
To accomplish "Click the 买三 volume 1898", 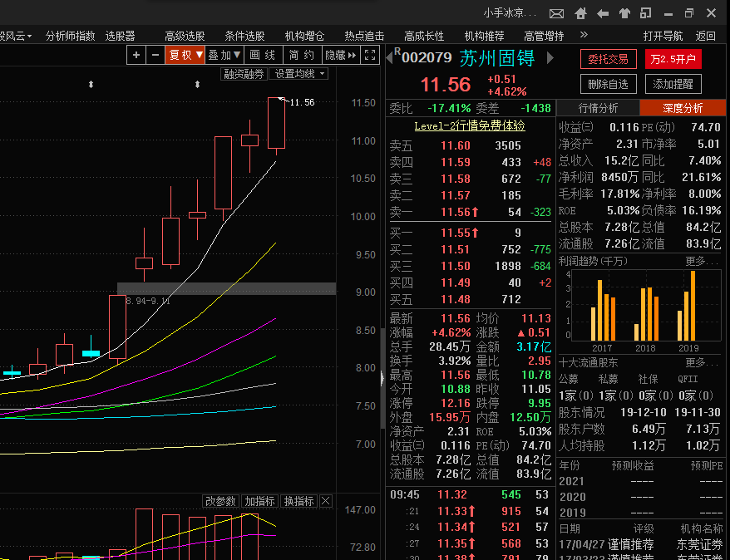I will pyautogui.click(x=508, y=266).
